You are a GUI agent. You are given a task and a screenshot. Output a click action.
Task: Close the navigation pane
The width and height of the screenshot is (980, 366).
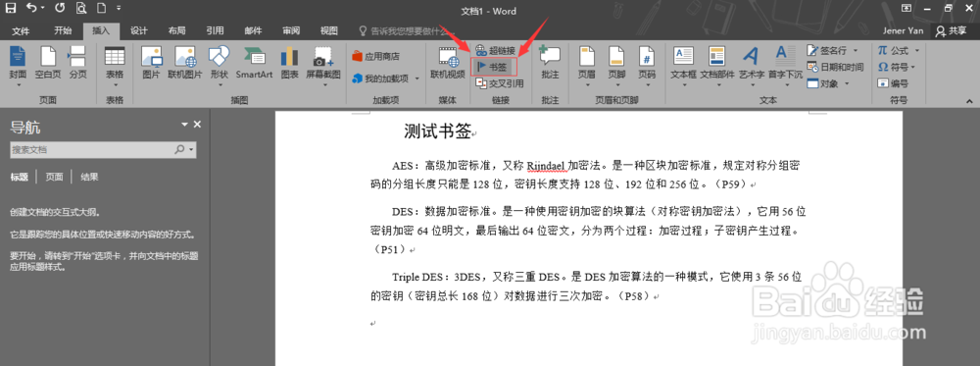click(198, 125)
